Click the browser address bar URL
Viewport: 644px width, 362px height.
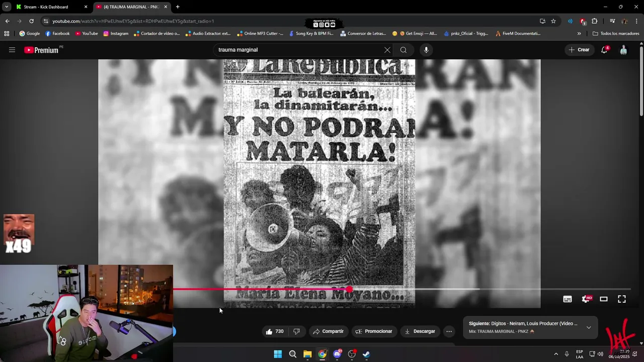133,21
